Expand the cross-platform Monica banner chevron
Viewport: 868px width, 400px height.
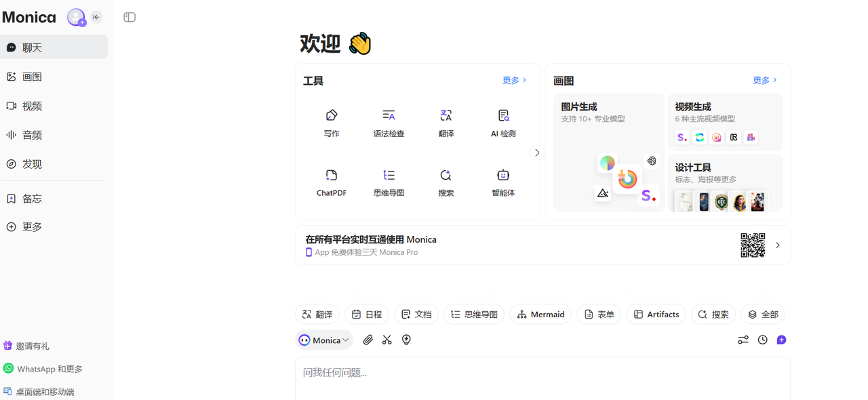[778, 245]
